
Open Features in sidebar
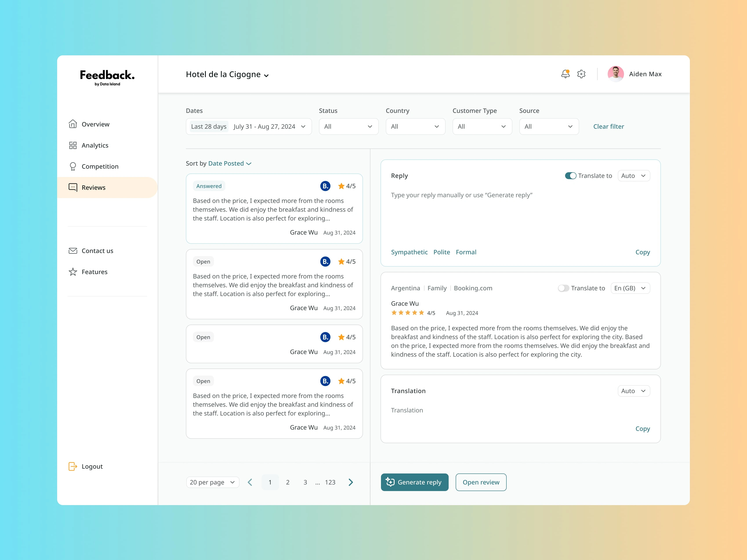tap(94, 272)
